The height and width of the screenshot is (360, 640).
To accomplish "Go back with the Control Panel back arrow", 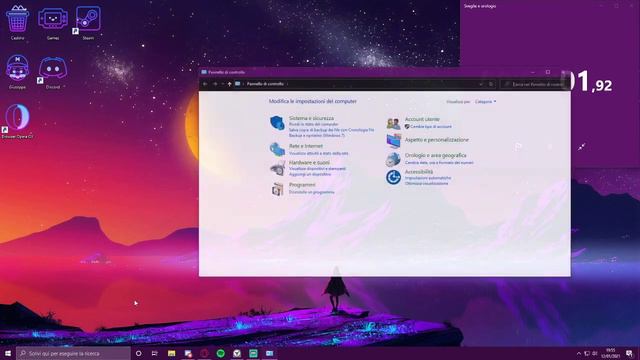I will tap(205, 84).
